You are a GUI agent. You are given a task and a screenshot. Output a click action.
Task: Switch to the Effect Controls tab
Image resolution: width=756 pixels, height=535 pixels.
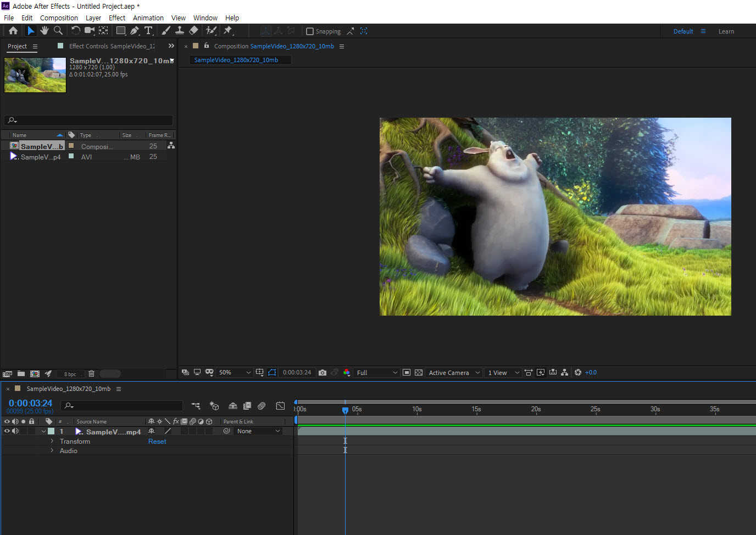click(x=112, y=46)
